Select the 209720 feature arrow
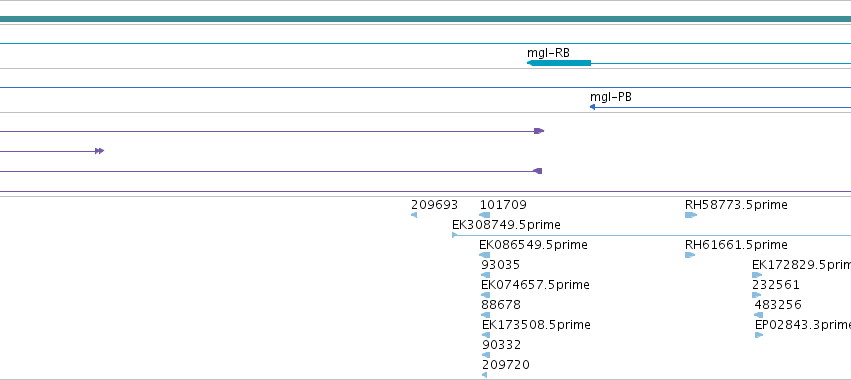This screenshot has height=380, width=851. click(485, 375)
